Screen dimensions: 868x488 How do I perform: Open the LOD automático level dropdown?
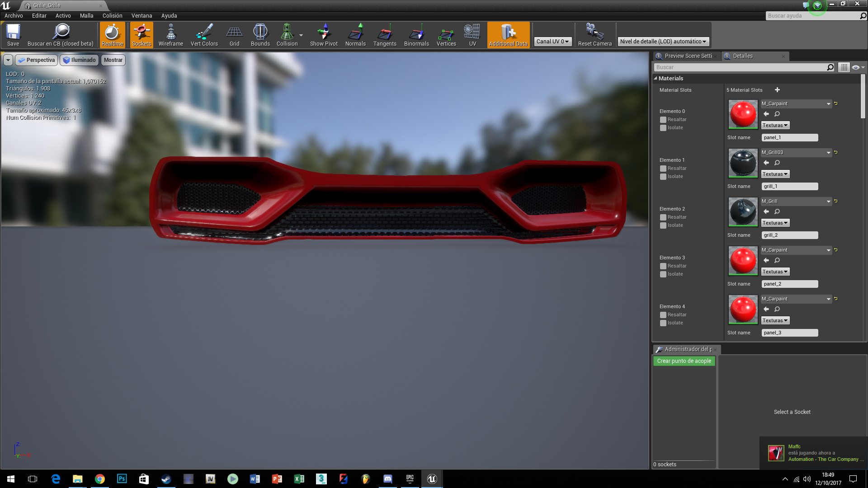click(x=663, y=42)
